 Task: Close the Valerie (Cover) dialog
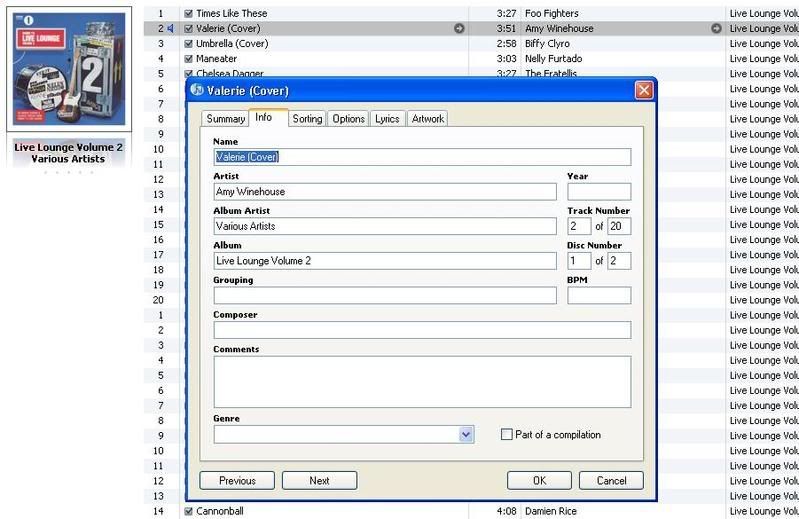click(x=644, y=91)
